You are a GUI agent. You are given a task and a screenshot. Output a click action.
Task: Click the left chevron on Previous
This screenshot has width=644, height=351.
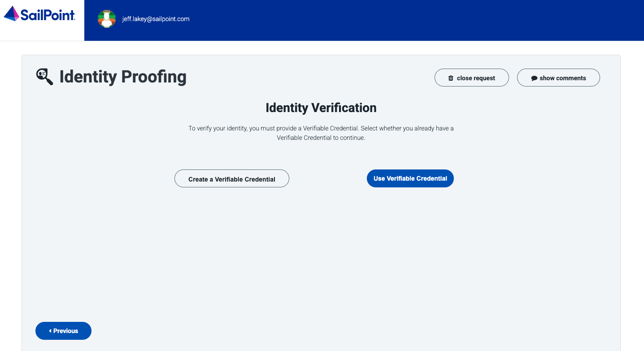pos(50,331)
